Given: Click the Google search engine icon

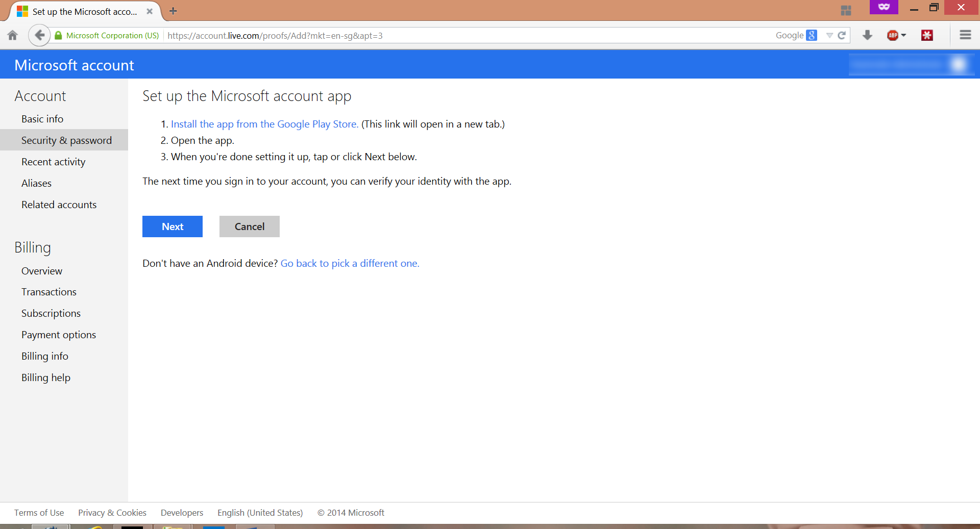Looking at the screenshot, I should pos(812,35).
